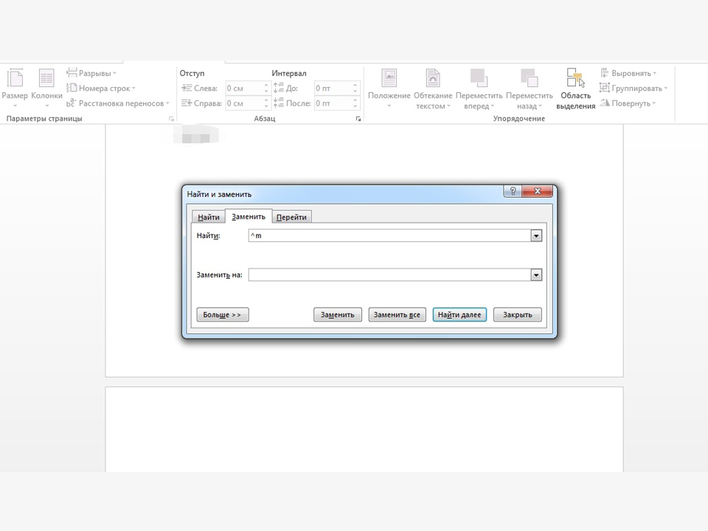
Task: Click the Найти далее button
Action: click(460, 315)
